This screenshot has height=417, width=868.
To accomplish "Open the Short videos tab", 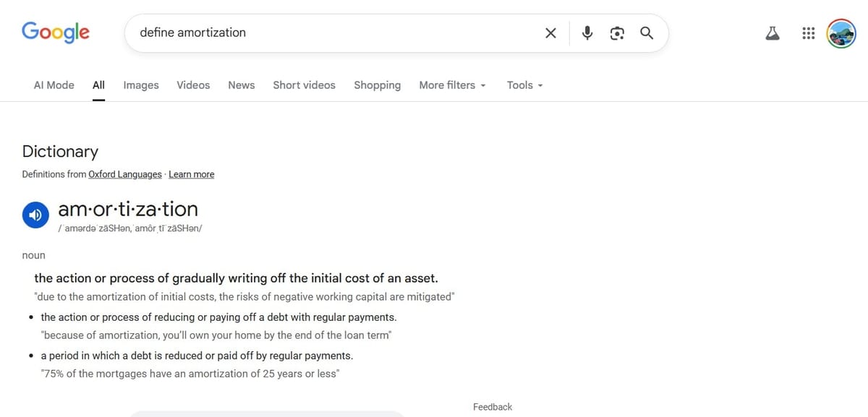I will [304, 85].
